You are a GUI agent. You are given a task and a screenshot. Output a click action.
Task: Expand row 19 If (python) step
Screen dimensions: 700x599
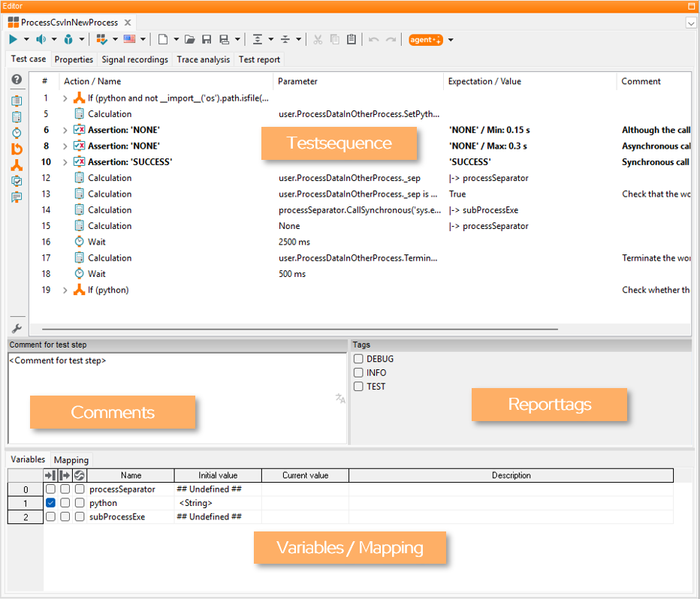tap(65, 290)
